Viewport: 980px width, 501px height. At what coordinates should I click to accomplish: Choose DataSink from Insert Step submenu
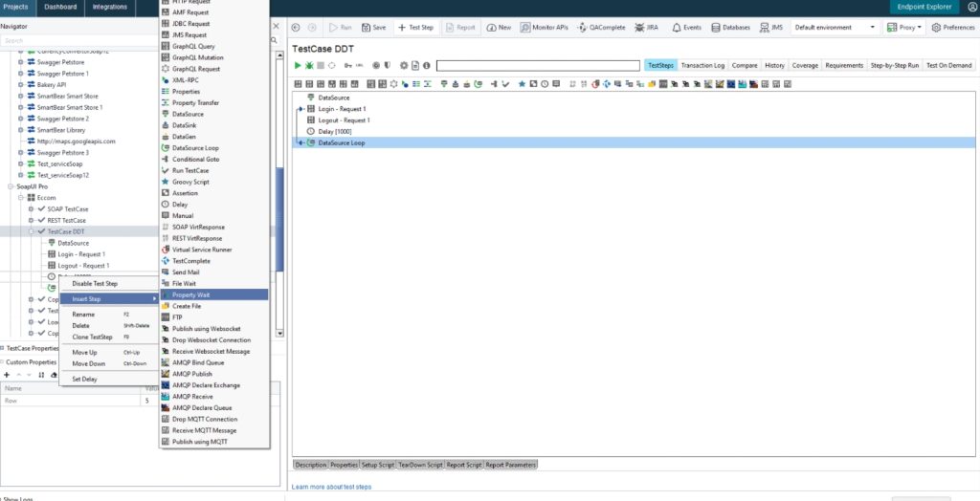click(x=214, y=125)
